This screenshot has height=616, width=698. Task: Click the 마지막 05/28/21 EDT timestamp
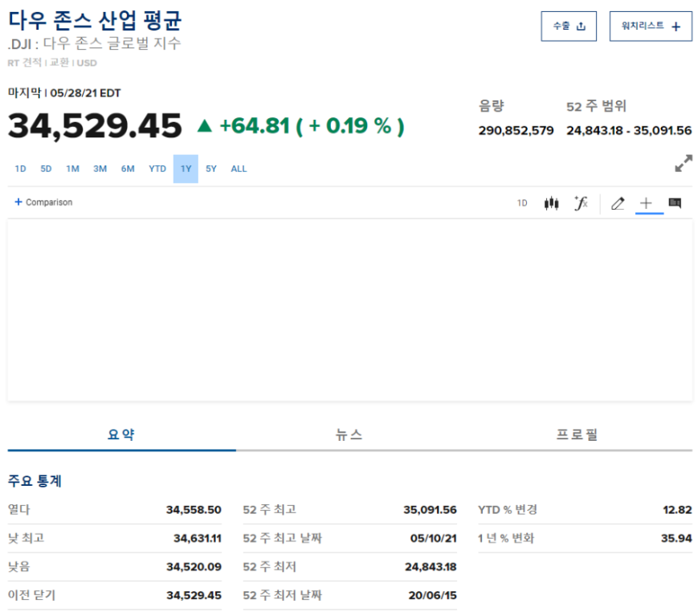click(64, 93)
